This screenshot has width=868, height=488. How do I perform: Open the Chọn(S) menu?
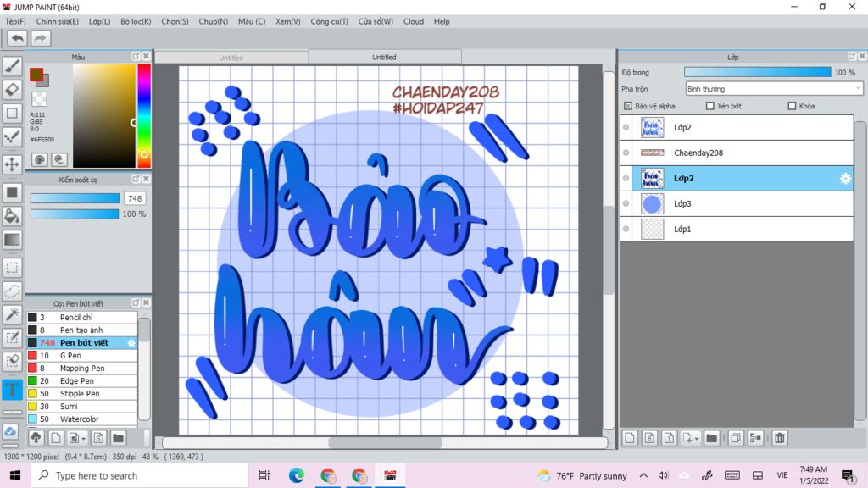(x=175, y=21)
